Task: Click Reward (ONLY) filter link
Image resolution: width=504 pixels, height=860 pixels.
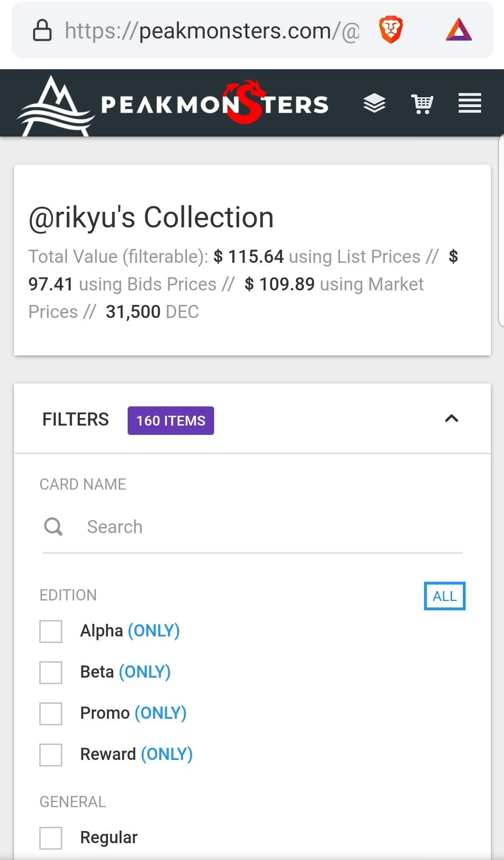Action: click(167, 754)
